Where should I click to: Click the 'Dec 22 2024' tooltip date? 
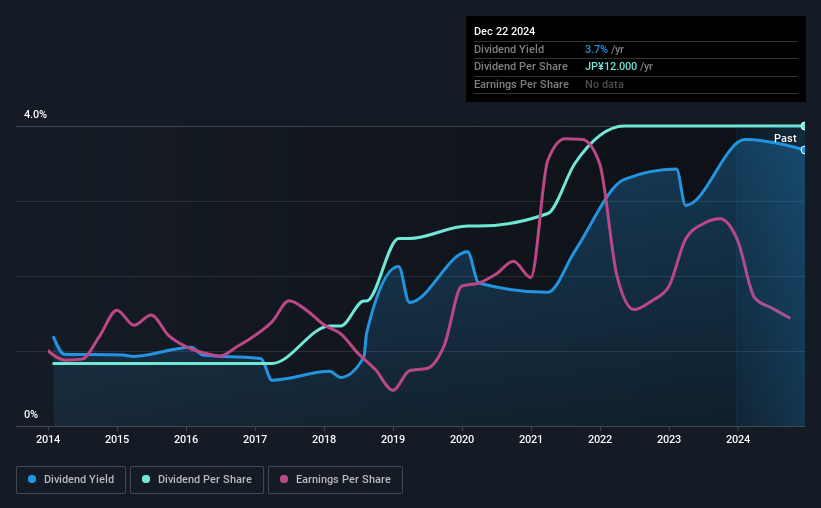[504, 31]
